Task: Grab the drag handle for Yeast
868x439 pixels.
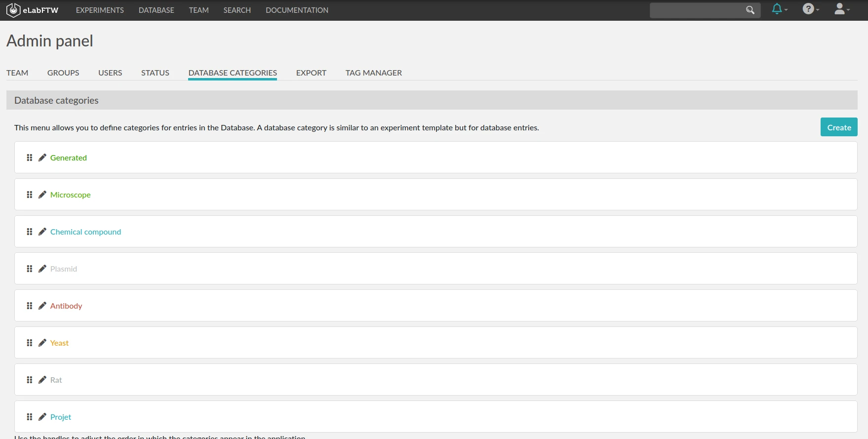Action: pyautogui.click(x=30, y=343)
